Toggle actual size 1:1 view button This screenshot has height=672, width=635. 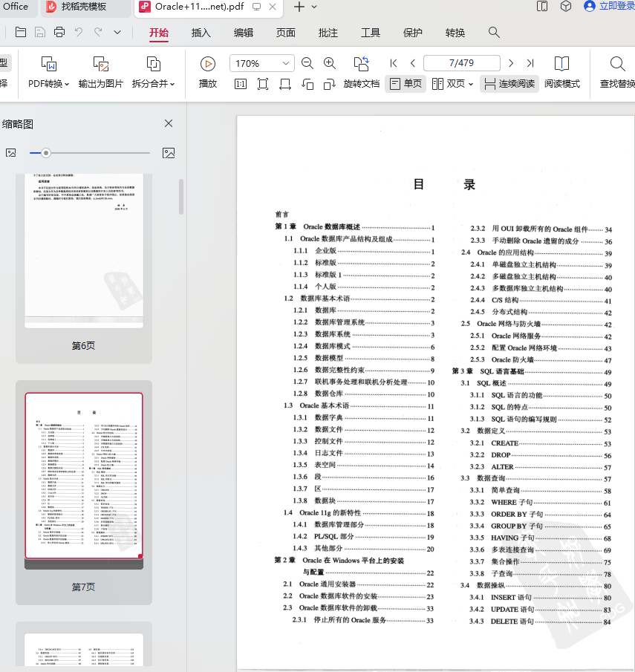pos(241,84)
